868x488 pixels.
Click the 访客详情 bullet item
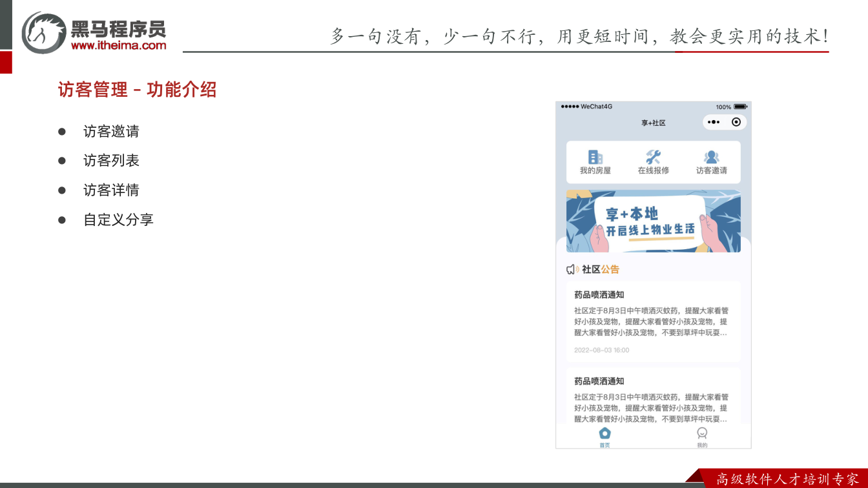[x=111, y=190]
